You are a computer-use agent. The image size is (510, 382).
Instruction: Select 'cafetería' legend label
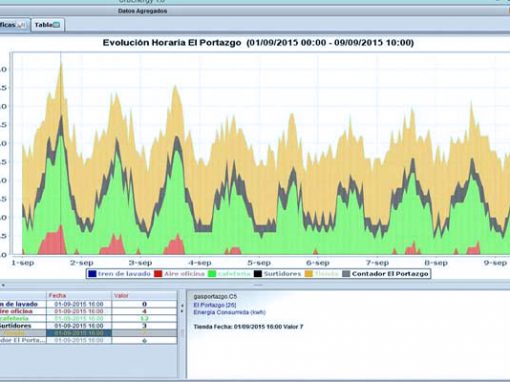pos(234,274)
